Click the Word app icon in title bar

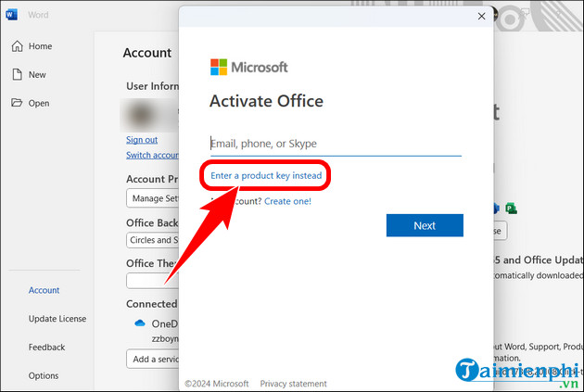coord(11,15)
